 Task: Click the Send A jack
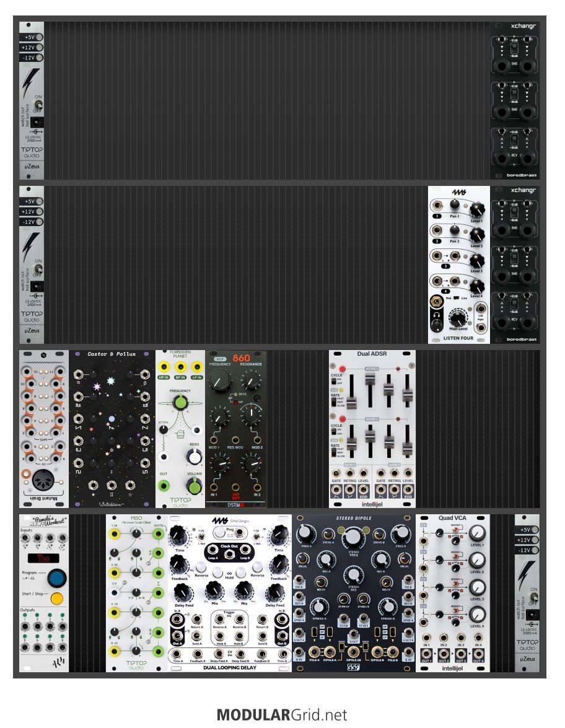click(x=196, y=636)
